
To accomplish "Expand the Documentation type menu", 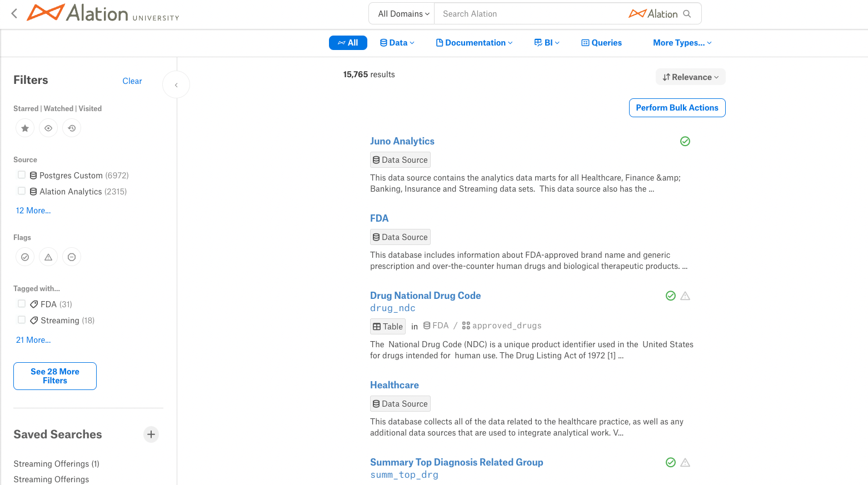I will 475,43.
